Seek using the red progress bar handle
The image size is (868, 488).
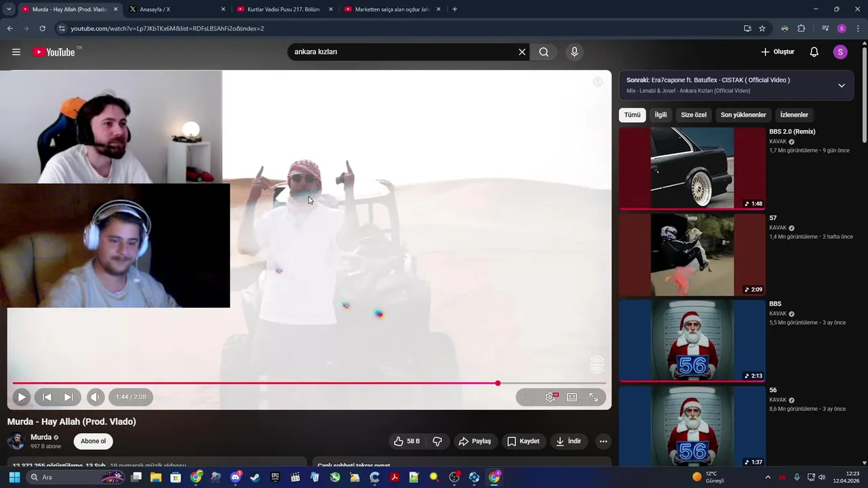(x=498, y=384)
